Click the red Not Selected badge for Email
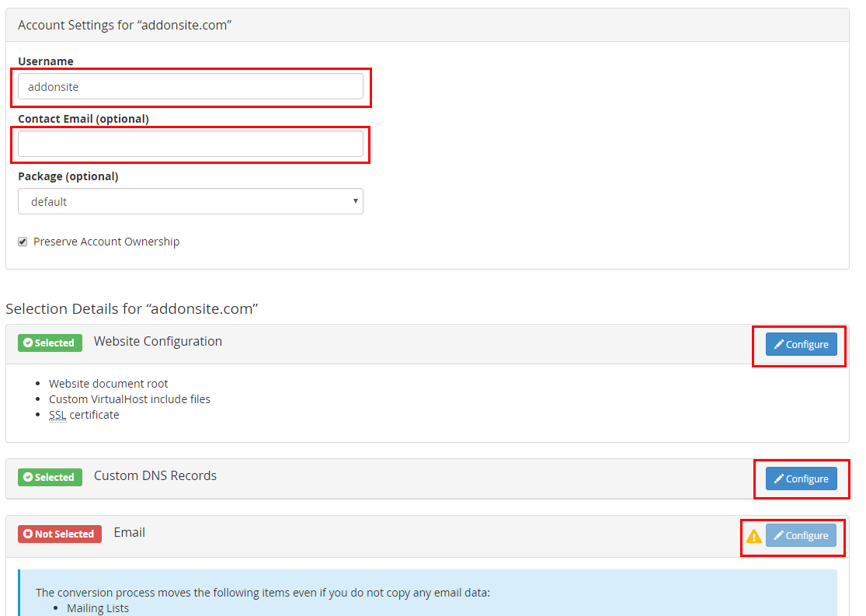Viewport: 866px width, 616px height. pos(59,534)
